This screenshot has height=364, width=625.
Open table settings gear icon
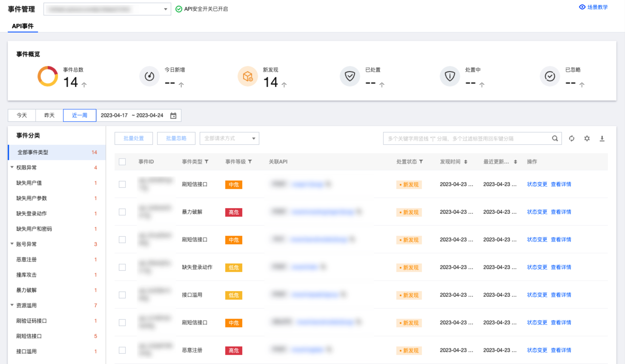tap(587, 138)
